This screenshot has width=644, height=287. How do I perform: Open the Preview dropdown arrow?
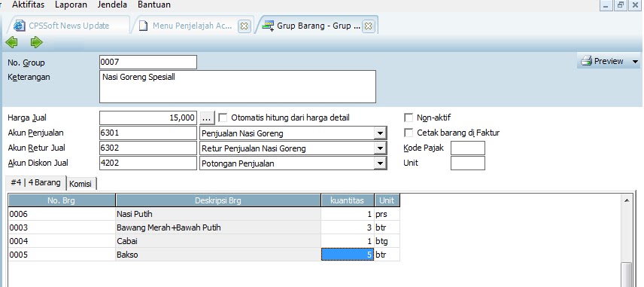(635, 62)
